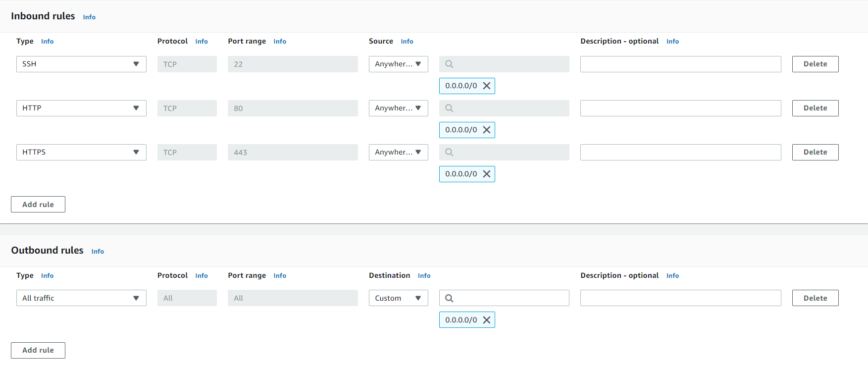Focus the HTTPS rule description field
Image resolution: width=868 pixels, height=369 pixels.
point(681,152)
